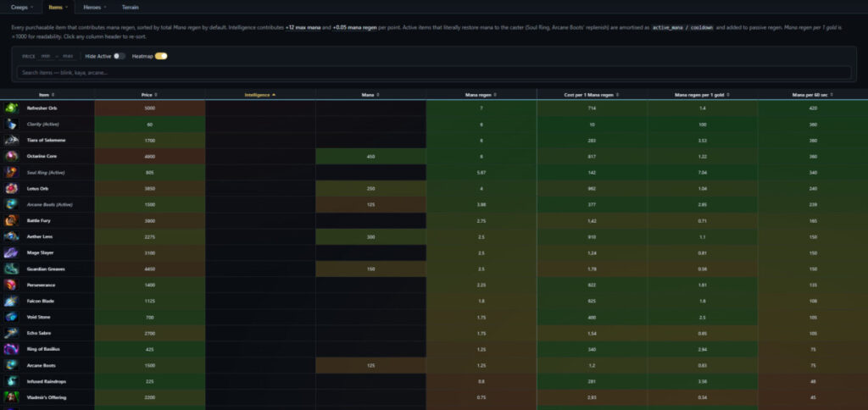
Task: Click Soul Ring's 5.67 mana regen cell
Action: 481,172
